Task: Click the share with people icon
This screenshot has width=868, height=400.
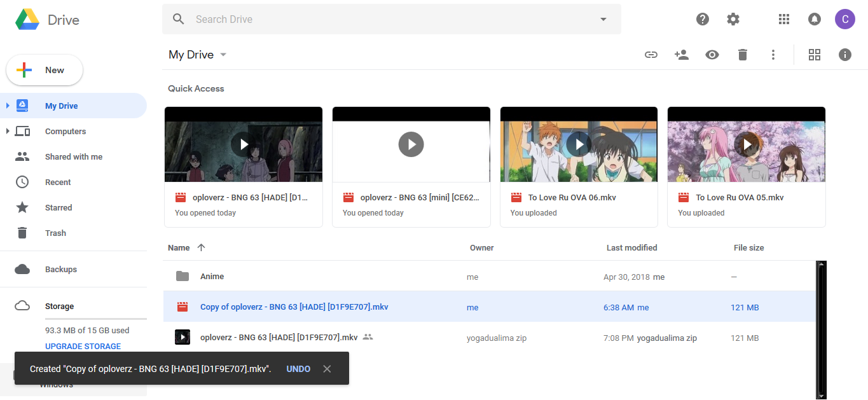Action: pyautogui.click(x=681, y=55)
